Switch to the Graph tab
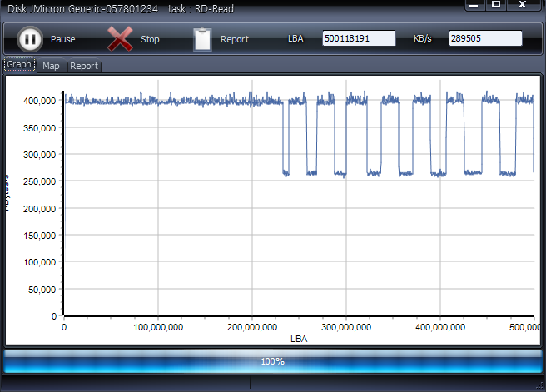This screenshot has width=546, height=392. pos(19,65)
